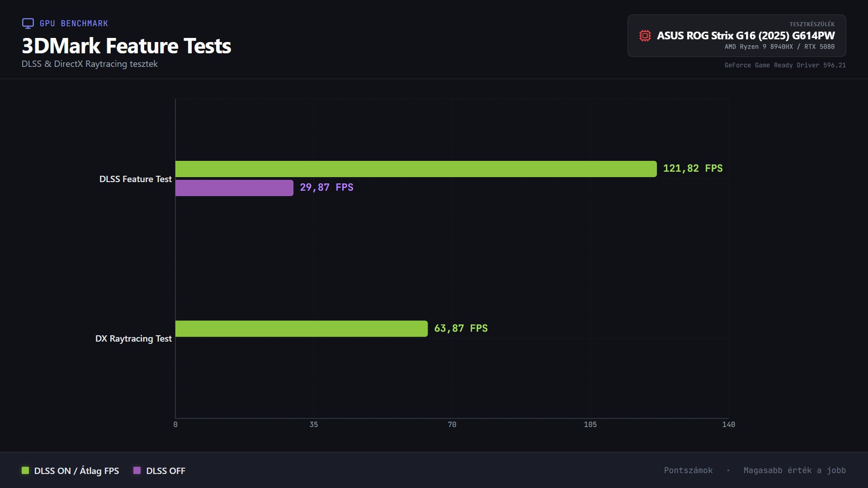
Task: Click the purple 29,87 FPS bar
Action: click(234, 188)
